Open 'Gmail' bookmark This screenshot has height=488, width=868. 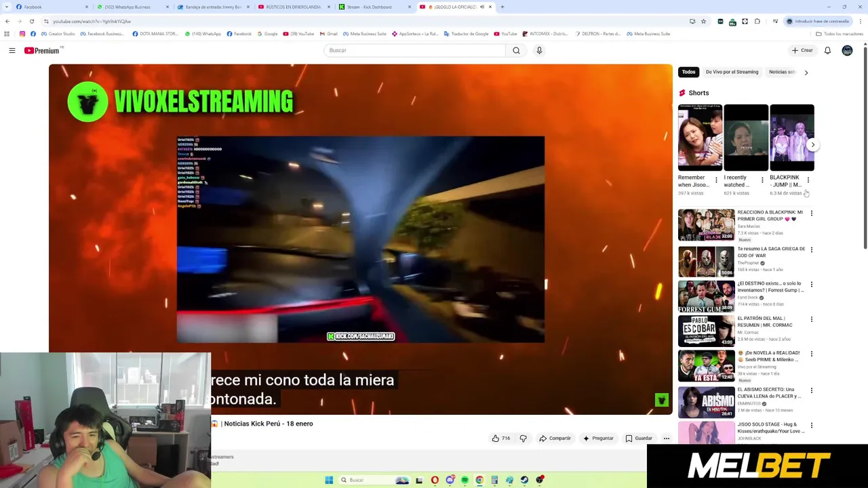tap(328, 34)
